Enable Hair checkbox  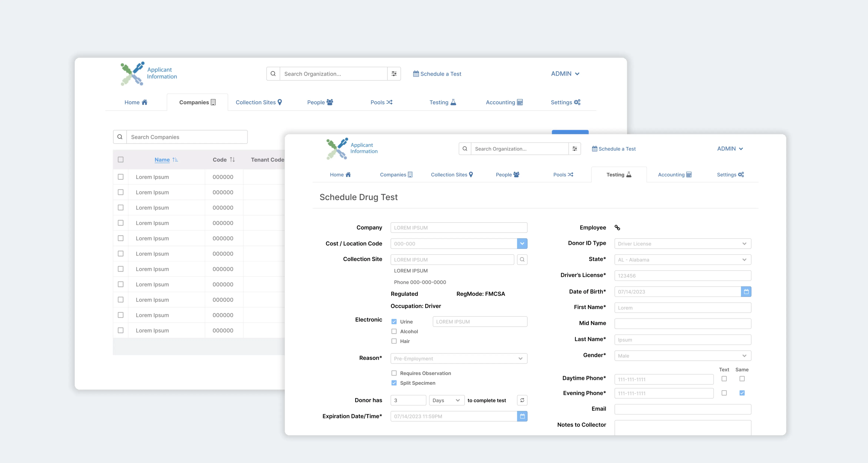click(x=394, y=341)
